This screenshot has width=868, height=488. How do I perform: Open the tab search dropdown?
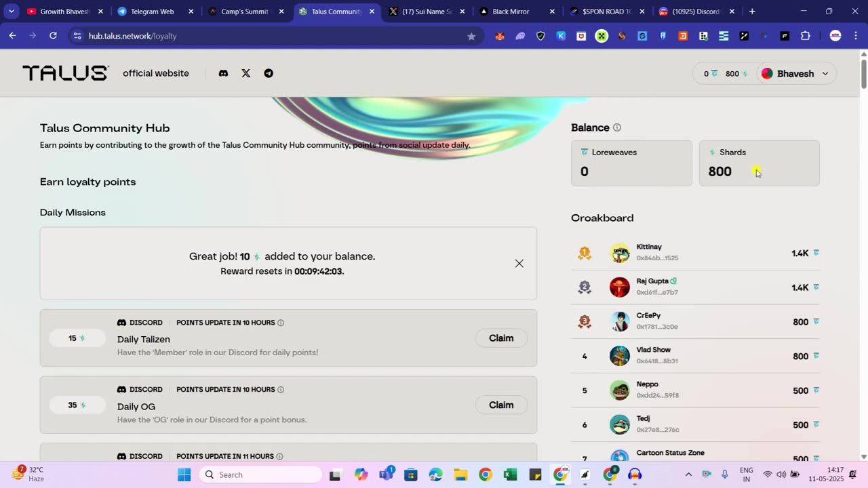(12, 12)
